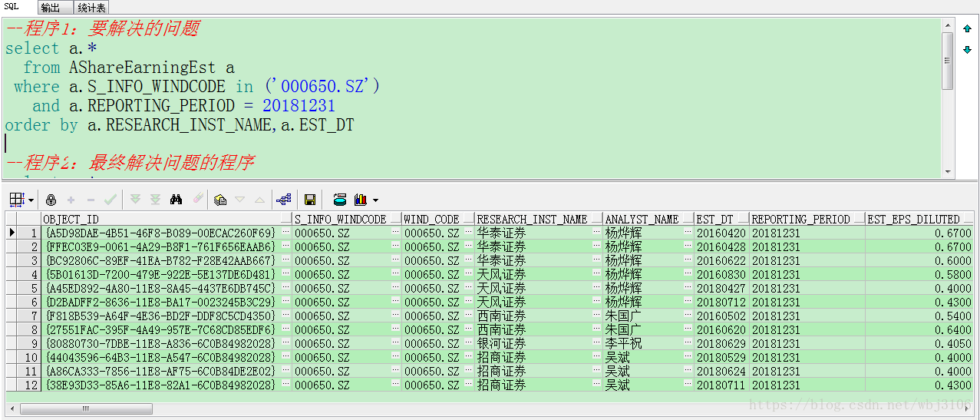Click the query by example icon
Screen dimensions: 980x420
pyautogui.click(x=220, y=200)
